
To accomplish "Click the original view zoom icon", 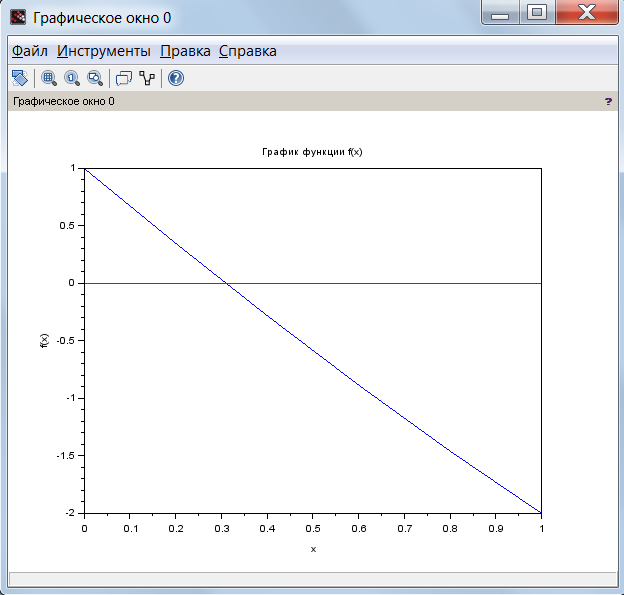I will coord(72,78).
